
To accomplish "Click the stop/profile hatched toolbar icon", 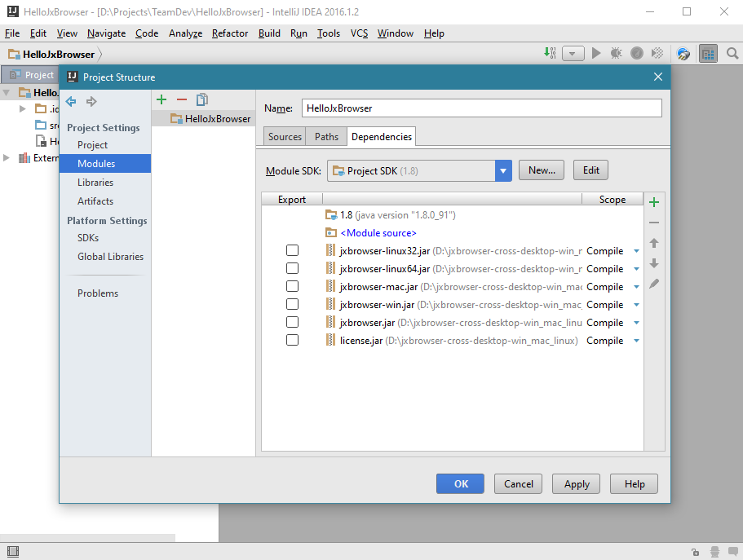I will point(657,53).
